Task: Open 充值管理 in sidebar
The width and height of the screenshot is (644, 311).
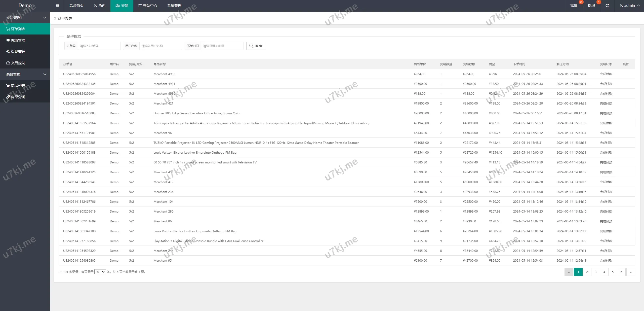Action: (x=18, y=40)
